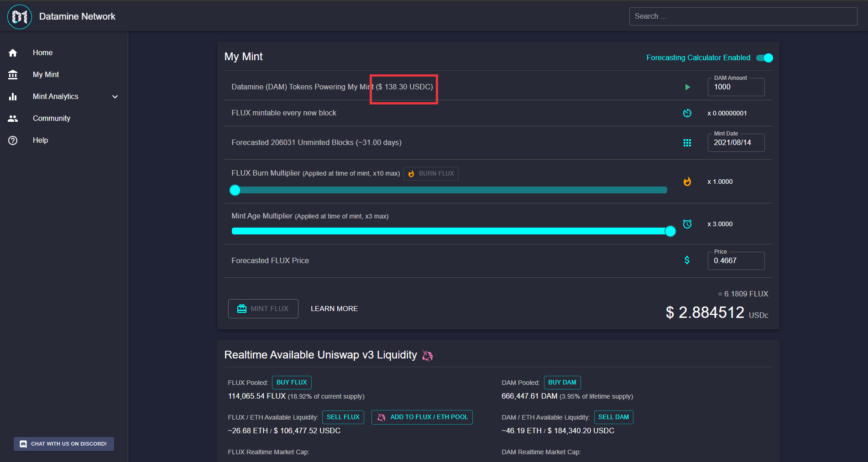Viewport: 868px width, 462px height.
Task: Click the Search input field
Action: (743, 16)
